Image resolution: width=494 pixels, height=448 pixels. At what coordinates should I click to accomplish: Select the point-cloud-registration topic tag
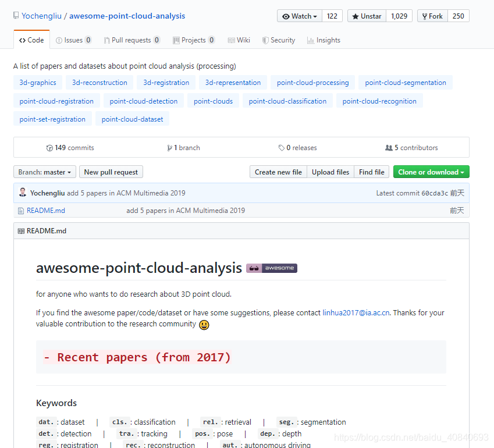click(x=56, y=101)
